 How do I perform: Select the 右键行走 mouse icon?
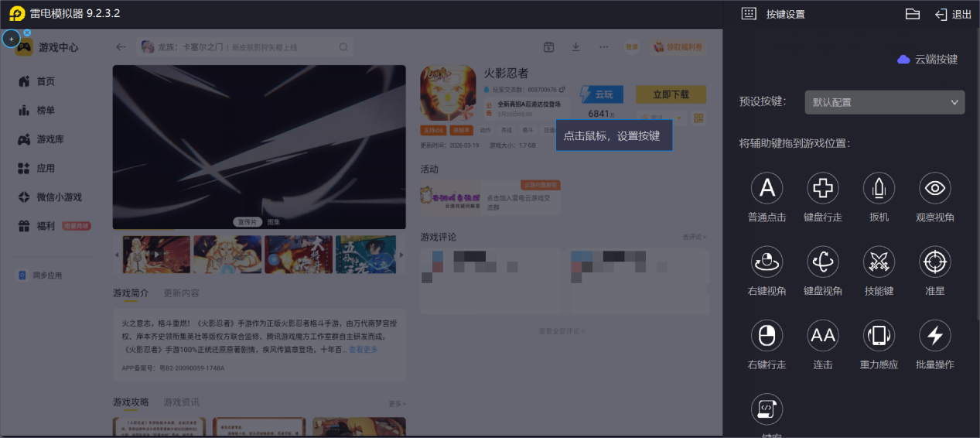tap(767, 336)
